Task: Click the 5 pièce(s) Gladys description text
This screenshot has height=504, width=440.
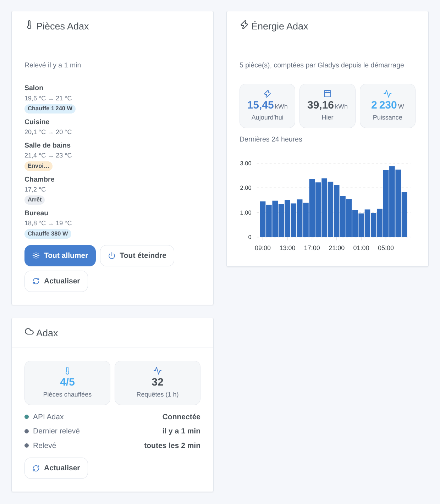Action: point(322,65)
